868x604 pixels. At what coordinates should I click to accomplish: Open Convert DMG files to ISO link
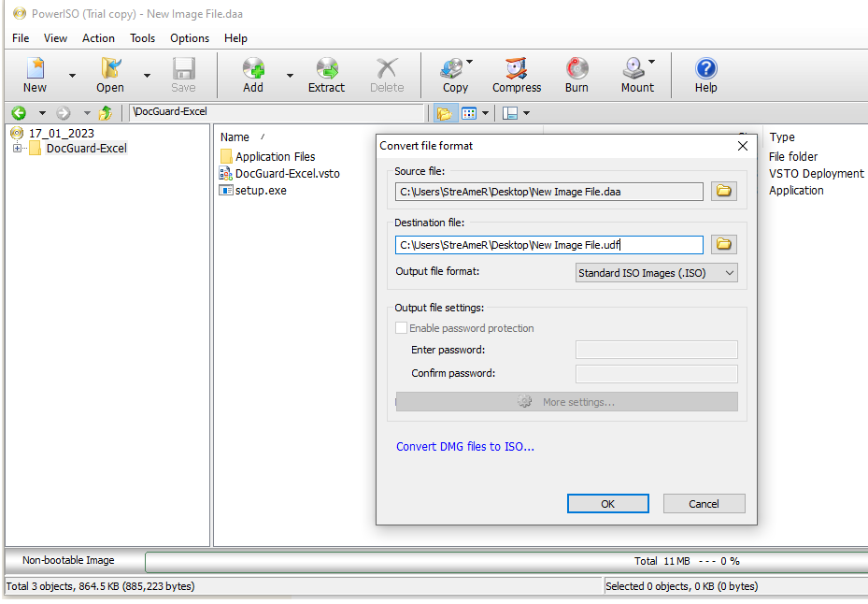coord(465,447)
